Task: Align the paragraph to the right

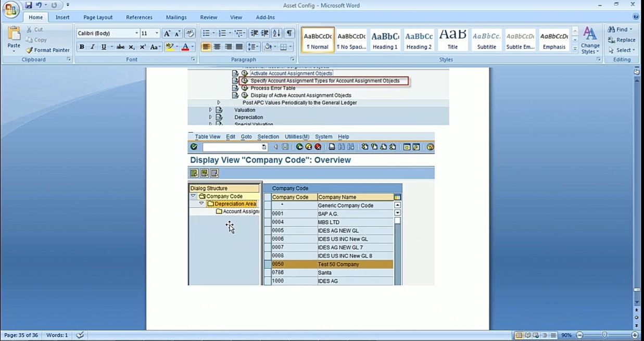Action: click(228, 47)
